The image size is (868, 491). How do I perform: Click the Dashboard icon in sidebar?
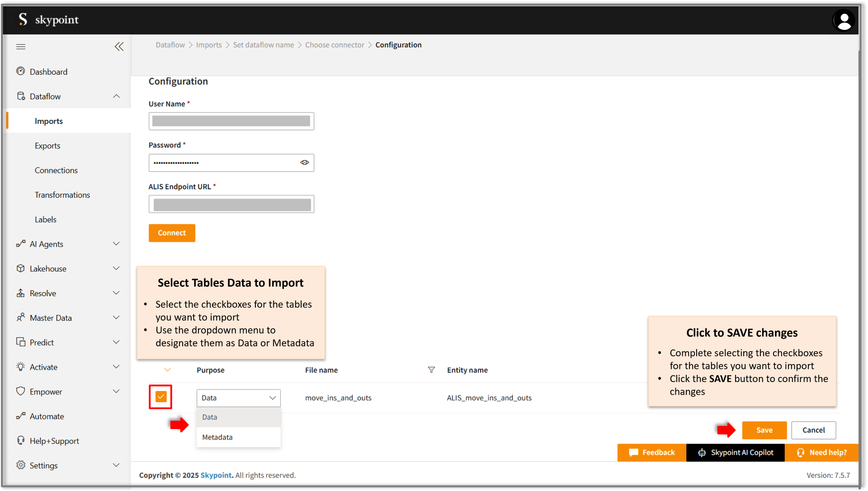tap(21, 71)
